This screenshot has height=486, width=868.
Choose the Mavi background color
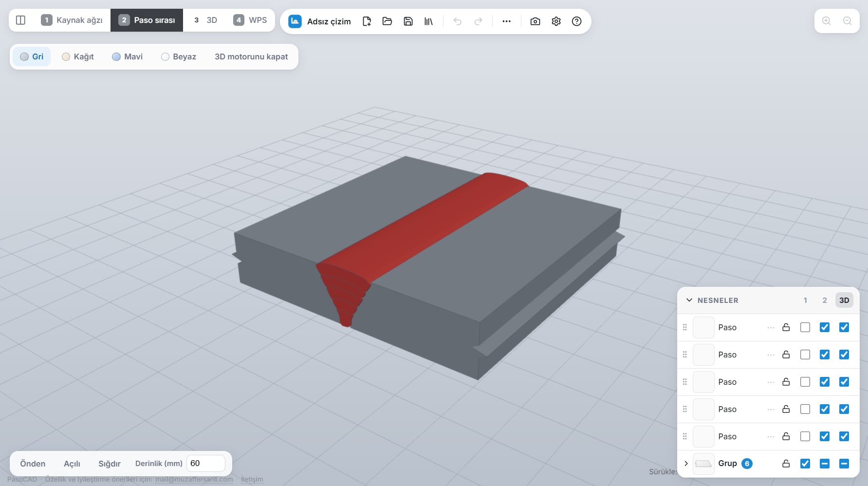tap(128, 56)
